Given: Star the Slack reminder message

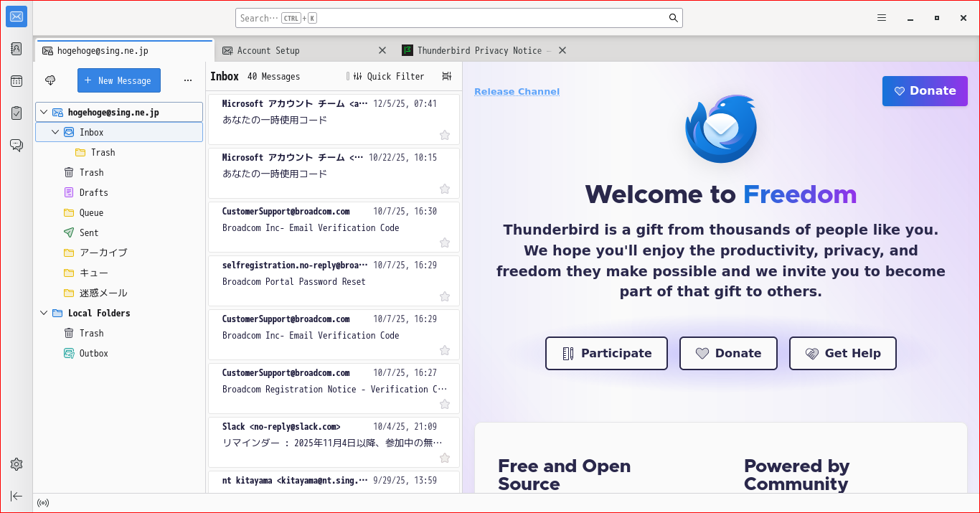Looking at the screenshot, I should coord(445,458).
